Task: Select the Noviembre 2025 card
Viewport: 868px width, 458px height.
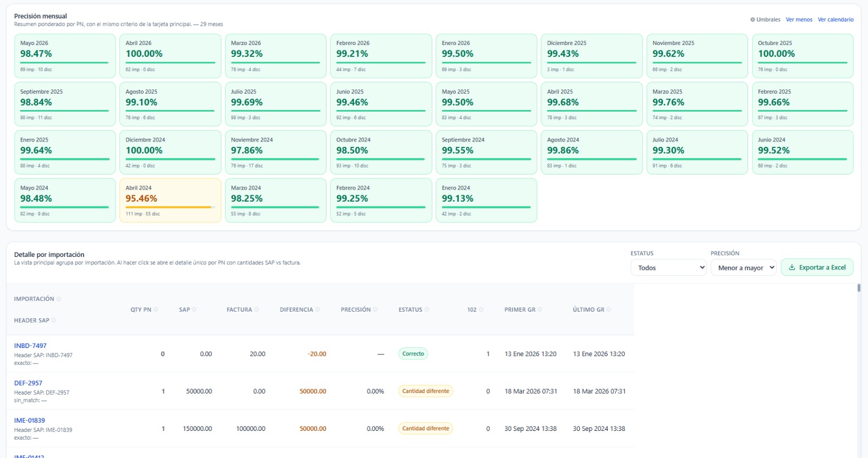Action: tap(697, 56)
